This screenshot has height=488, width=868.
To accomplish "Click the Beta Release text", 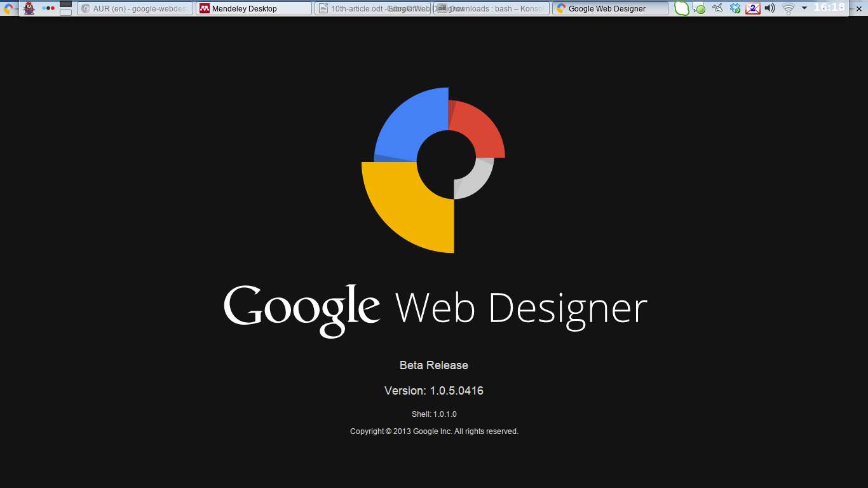I will [434, 365].
